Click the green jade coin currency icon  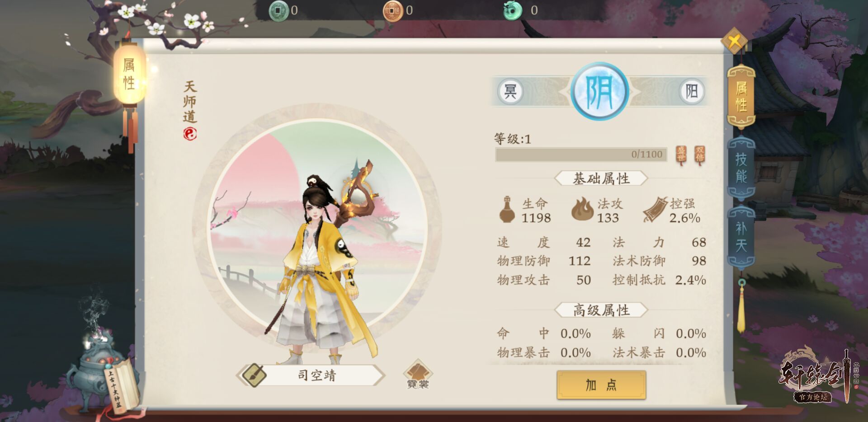[278, 10]
